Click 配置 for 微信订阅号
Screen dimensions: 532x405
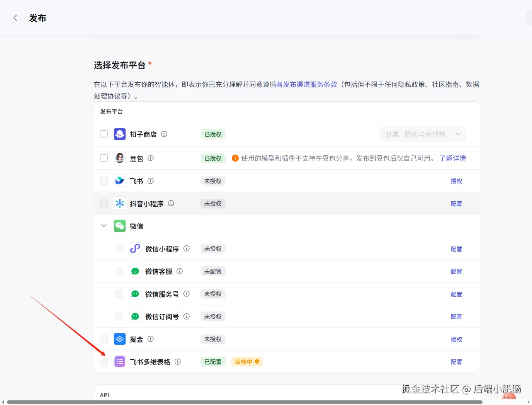point(456,317)
